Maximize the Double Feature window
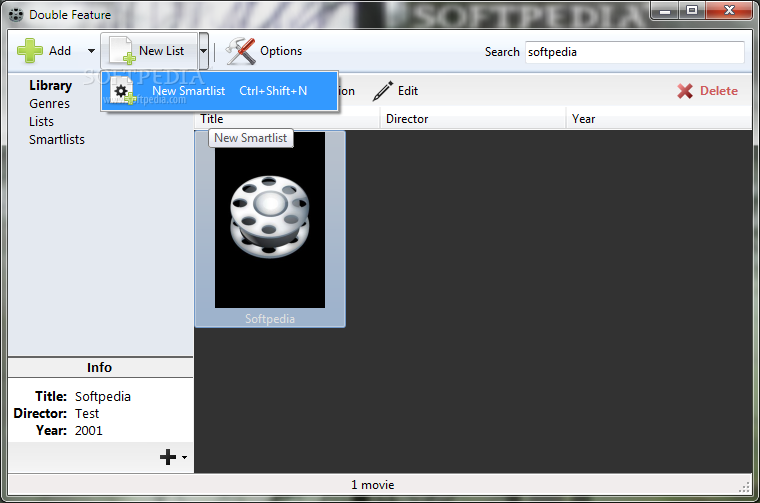 (692, 11)
